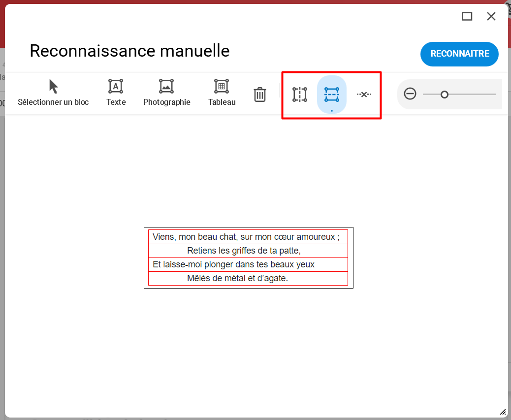Click the row 'Retiens les griffes de ta patte,'
Image resolution: width=511 pixels, height=420 pixels.
pos(248,251)
